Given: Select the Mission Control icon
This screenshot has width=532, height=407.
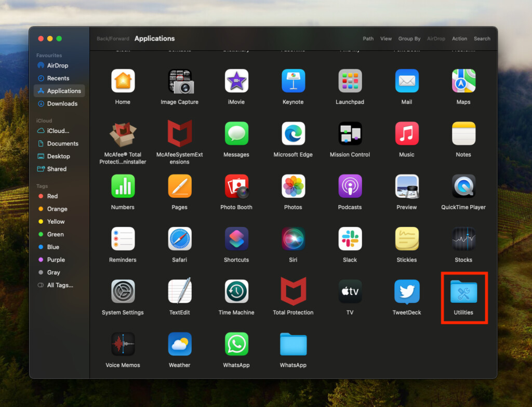Looking at the screenshot, I should (350, 133).
